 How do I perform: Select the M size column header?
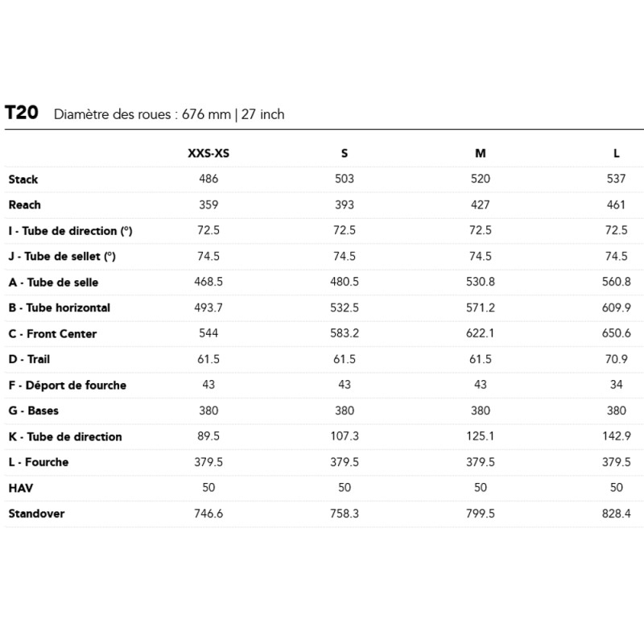point(481,153)
